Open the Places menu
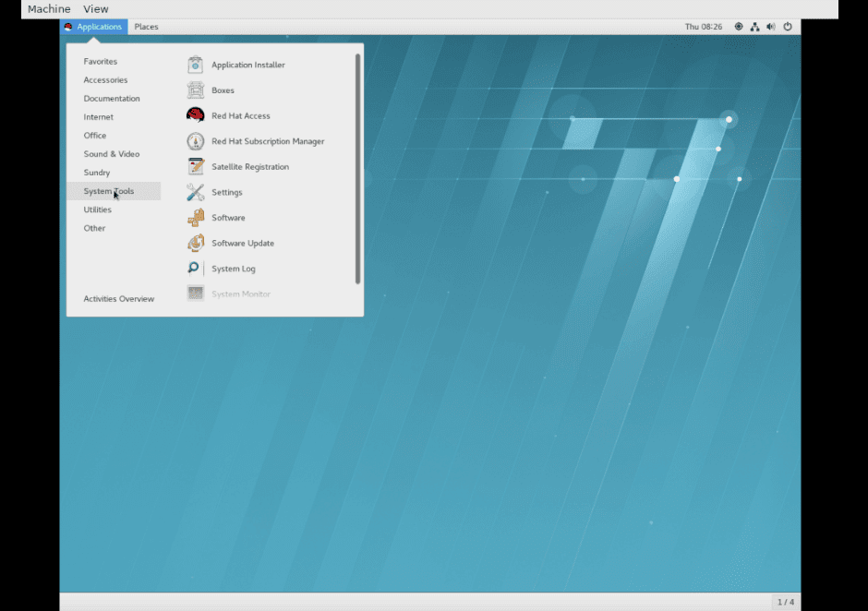This screenshot has height=611, width=868. coord(146,27)
